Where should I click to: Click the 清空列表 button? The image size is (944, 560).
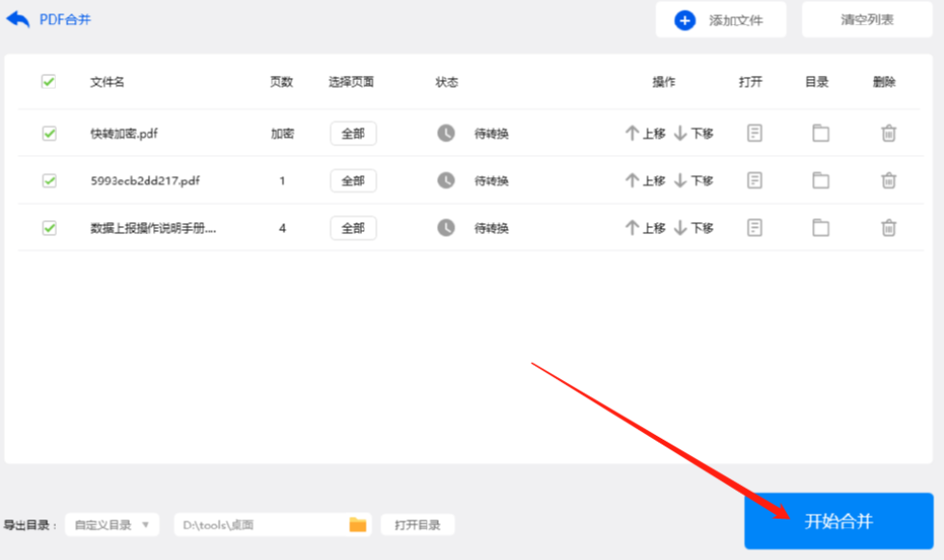coord(867,20)
